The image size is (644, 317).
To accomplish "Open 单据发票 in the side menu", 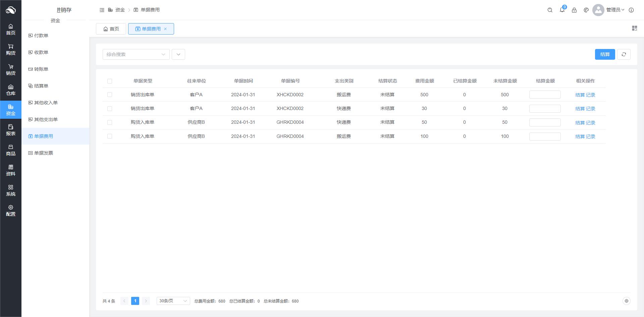I will click(44, 153).
